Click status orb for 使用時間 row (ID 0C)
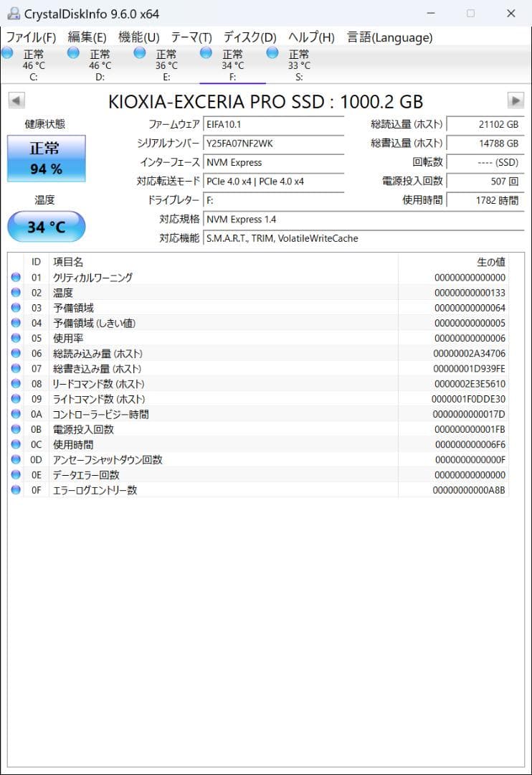Image resolution: width=532 pixels, height=775 pixels. pos(16,444)
